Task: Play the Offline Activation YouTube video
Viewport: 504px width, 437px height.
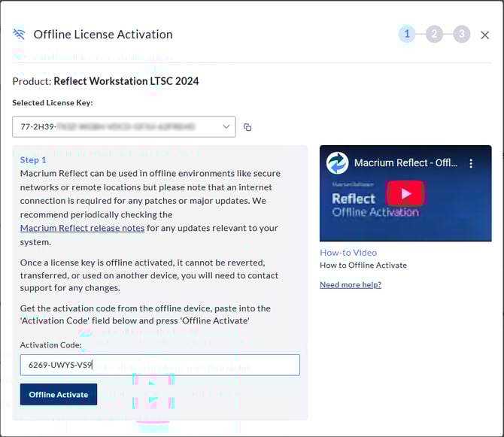Action: 405,193
